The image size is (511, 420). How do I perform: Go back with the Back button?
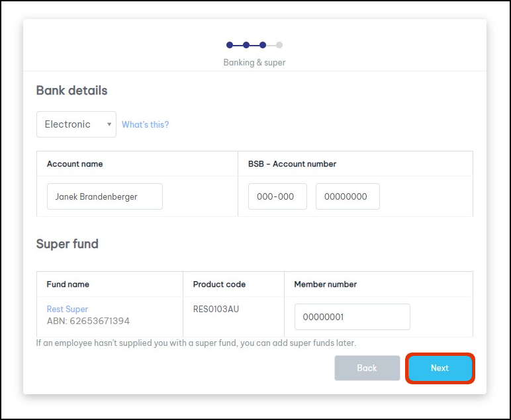click(x=367, y=368)
